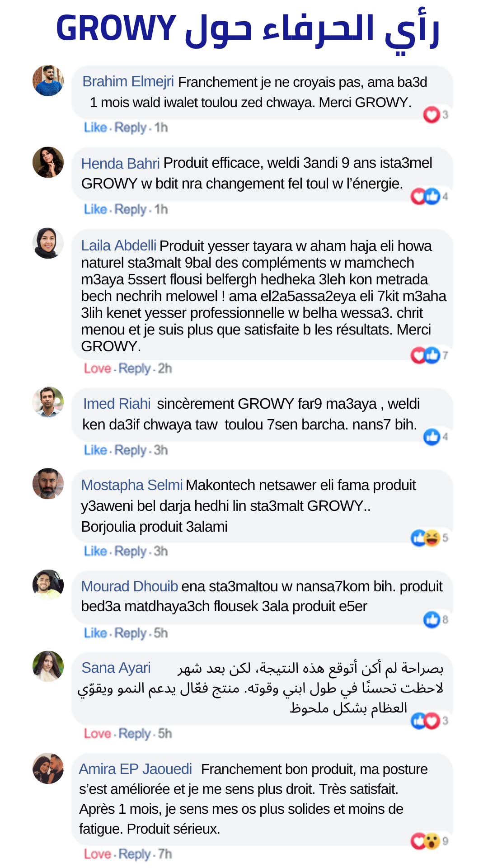Open laughing emoji reactions on Mostapha Selmi's comment
The width and height of the screenshot is (488, 868).
pyautogui.click(x=432, y=538)
